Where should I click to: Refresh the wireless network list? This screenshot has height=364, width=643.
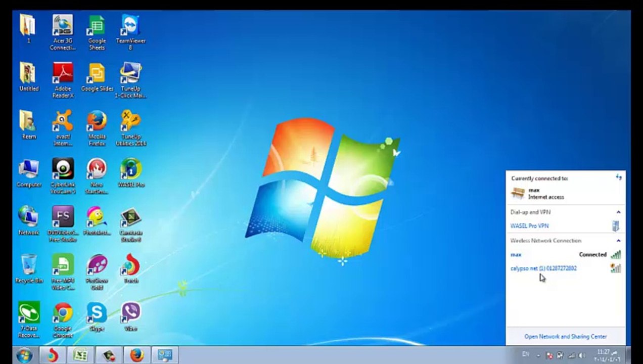[618, 177]
